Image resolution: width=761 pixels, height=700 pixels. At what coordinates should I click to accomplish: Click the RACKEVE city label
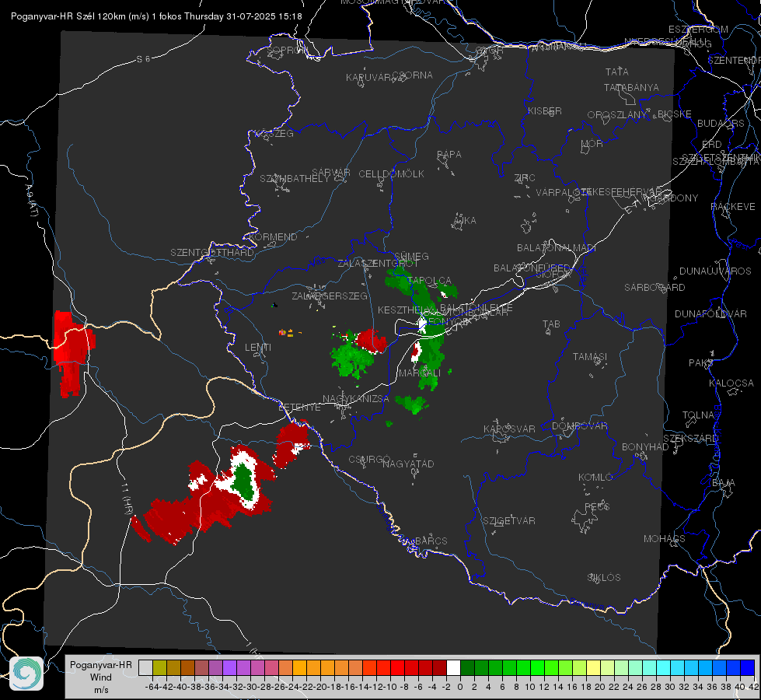click(733, 207)
